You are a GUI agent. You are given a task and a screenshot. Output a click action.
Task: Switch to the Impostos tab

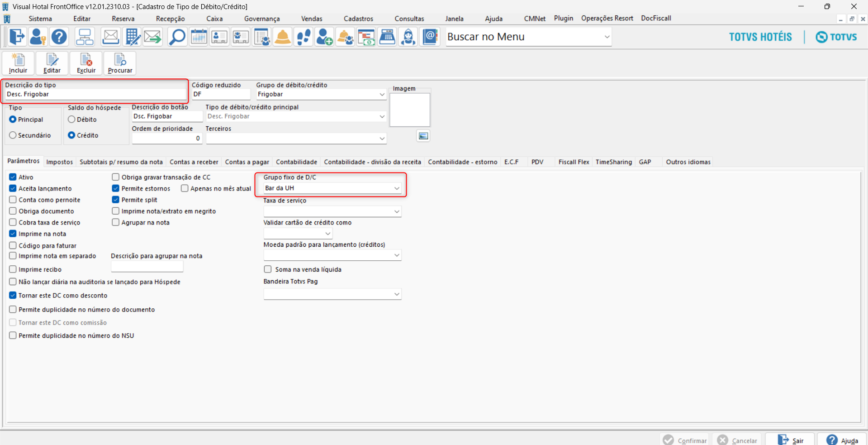click(60, 162)
